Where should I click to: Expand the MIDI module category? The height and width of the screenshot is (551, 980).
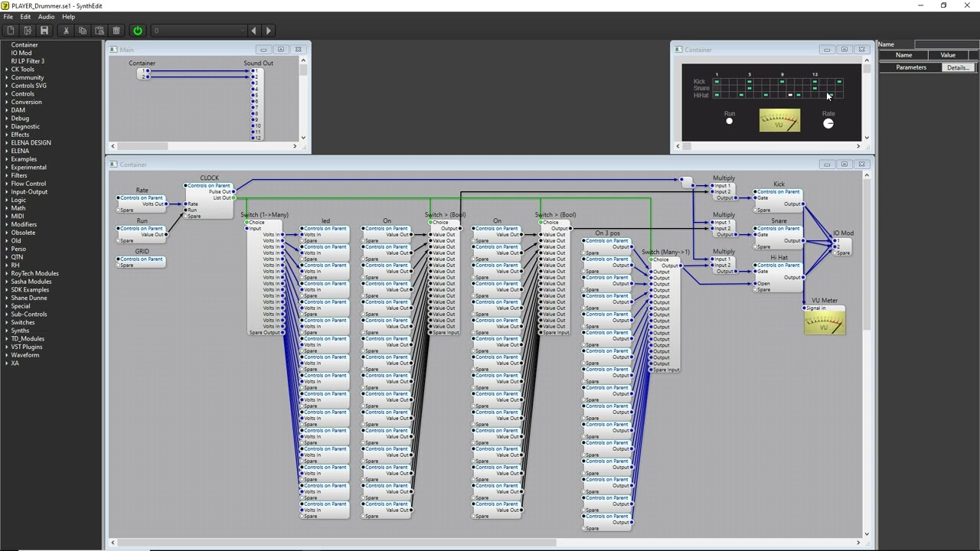pyautogui.click(x=7, y=217)
